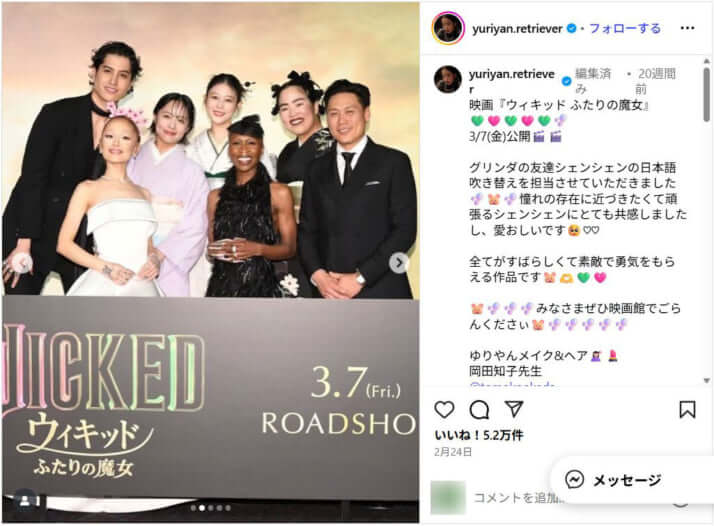View the いいね！5.2万件 likes count
714x526 pixels.
pyautogui.click(x=479, y=435)
